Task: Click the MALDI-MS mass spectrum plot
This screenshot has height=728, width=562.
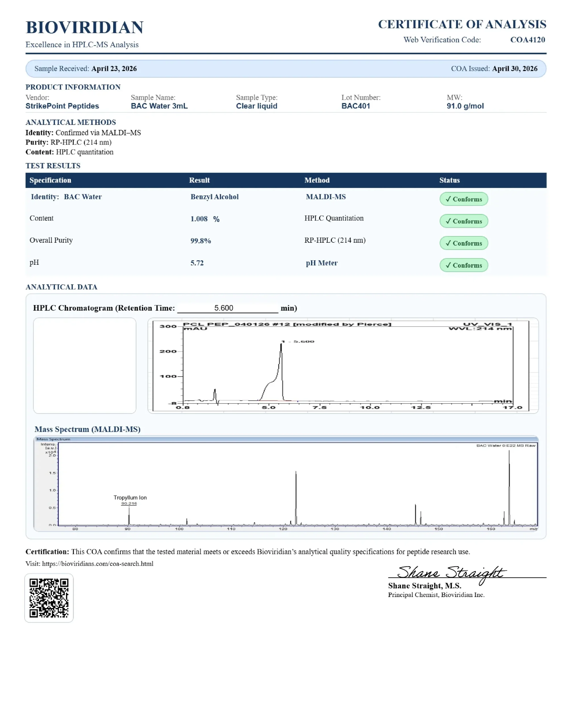Action: pos(286,484)
